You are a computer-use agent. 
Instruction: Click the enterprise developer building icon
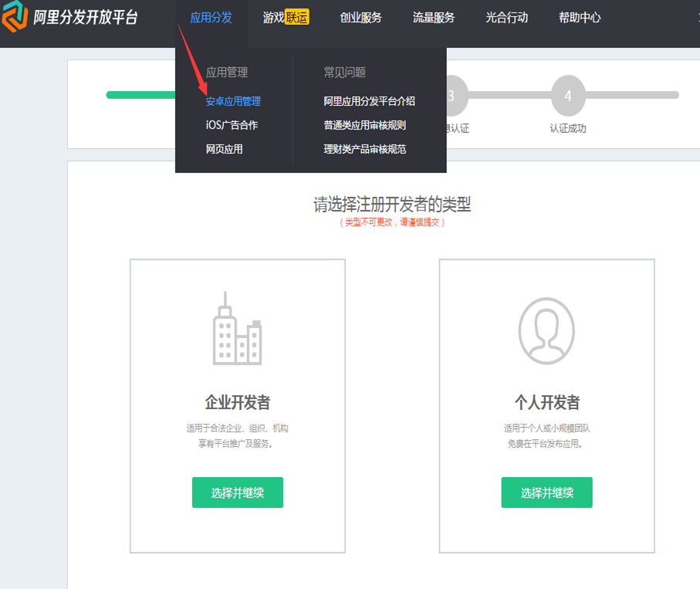[x=237, y=330]
